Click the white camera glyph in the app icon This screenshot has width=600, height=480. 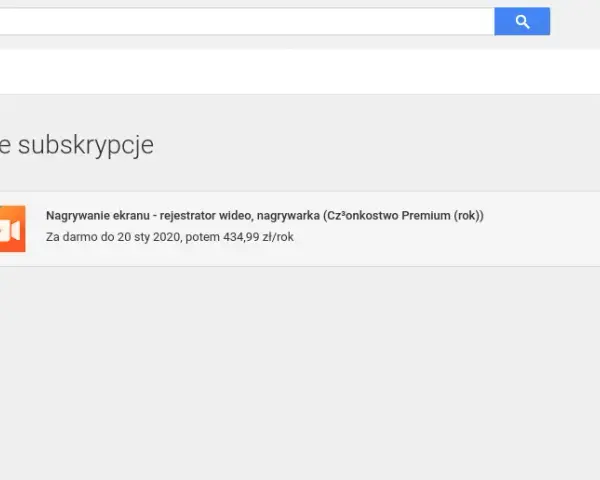(x=10, y=230)
